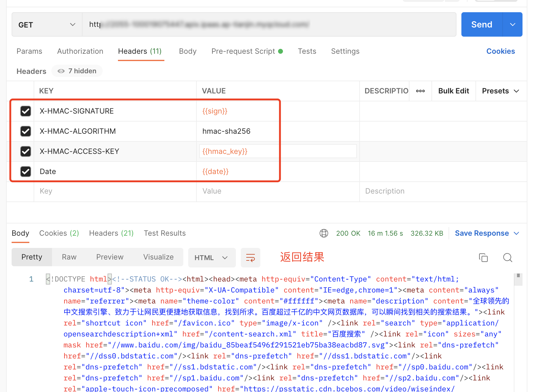Click the 200 OK status text
550x392 pixels.
348,233
